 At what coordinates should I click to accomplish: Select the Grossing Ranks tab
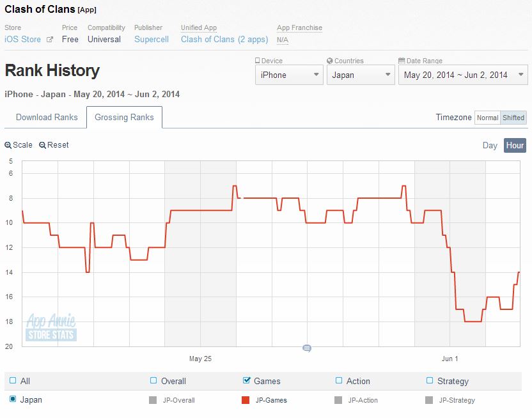click(124, 117)
